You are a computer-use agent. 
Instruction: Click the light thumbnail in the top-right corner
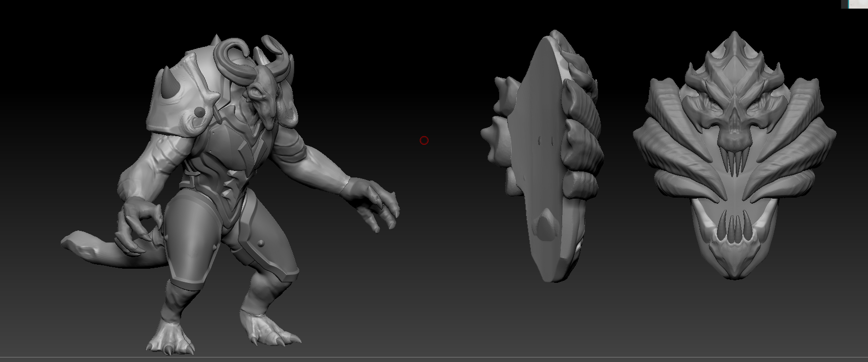pyautogui.click(x=858, y=4)
